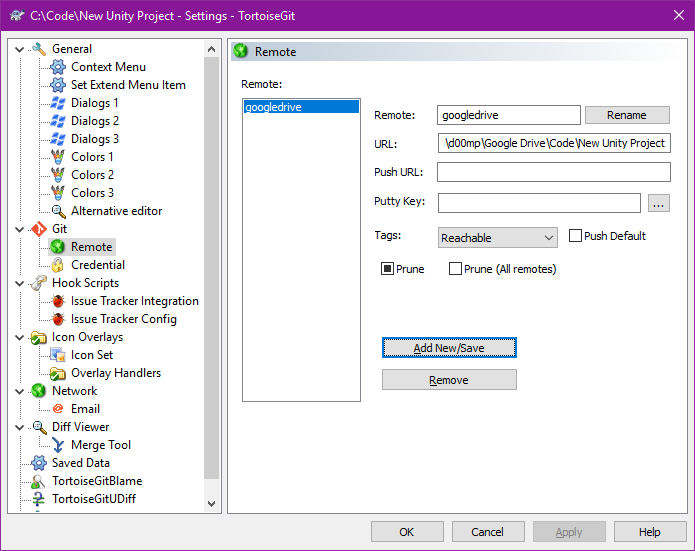
Task: Click the Colors 3 icon
Action: point(58,193)
